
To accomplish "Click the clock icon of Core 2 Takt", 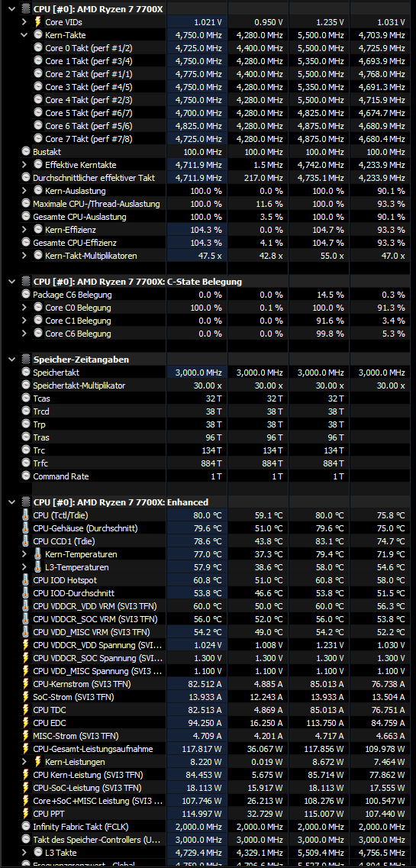I will tap(37, 73).
